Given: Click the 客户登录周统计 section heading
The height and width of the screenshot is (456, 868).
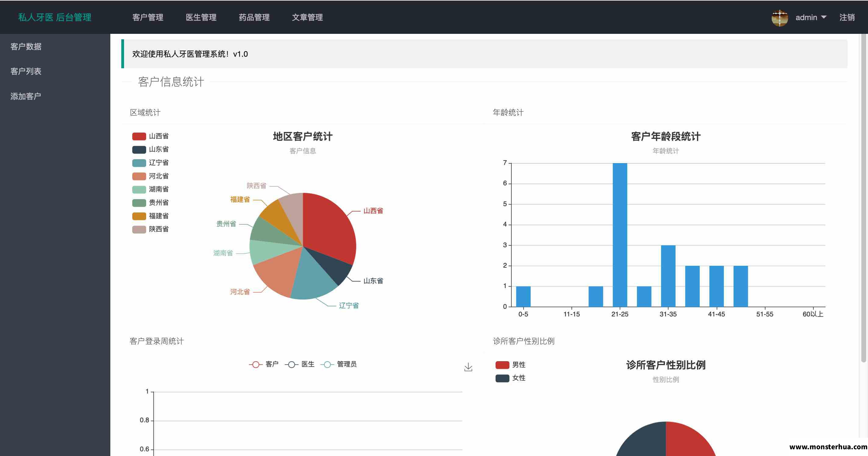Looking at the screenshot, I should pyautogui.click(x=157, y=341).
